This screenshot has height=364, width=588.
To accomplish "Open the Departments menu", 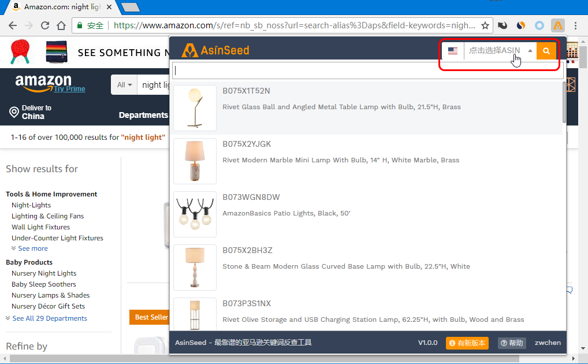I will coord(143,115).
